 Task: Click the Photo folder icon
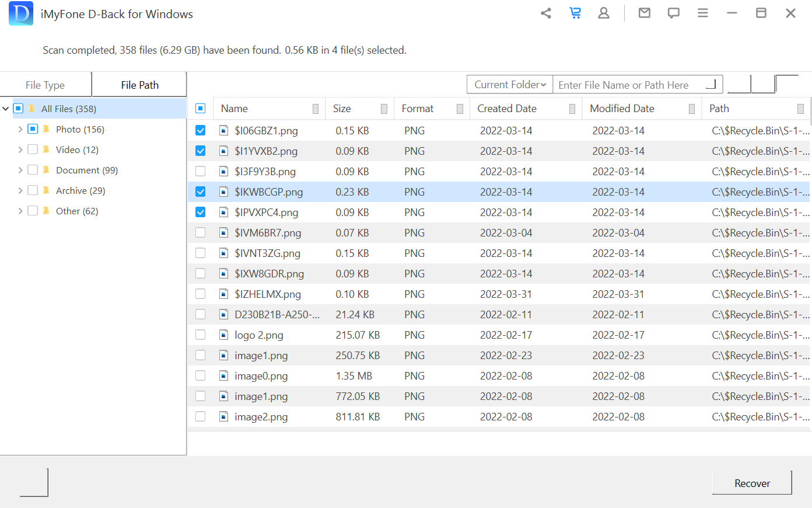46,129
